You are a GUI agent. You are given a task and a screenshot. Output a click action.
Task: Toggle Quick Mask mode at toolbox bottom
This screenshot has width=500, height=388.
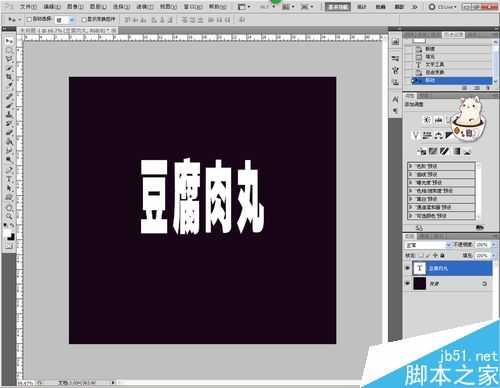(x=9, y=247)
